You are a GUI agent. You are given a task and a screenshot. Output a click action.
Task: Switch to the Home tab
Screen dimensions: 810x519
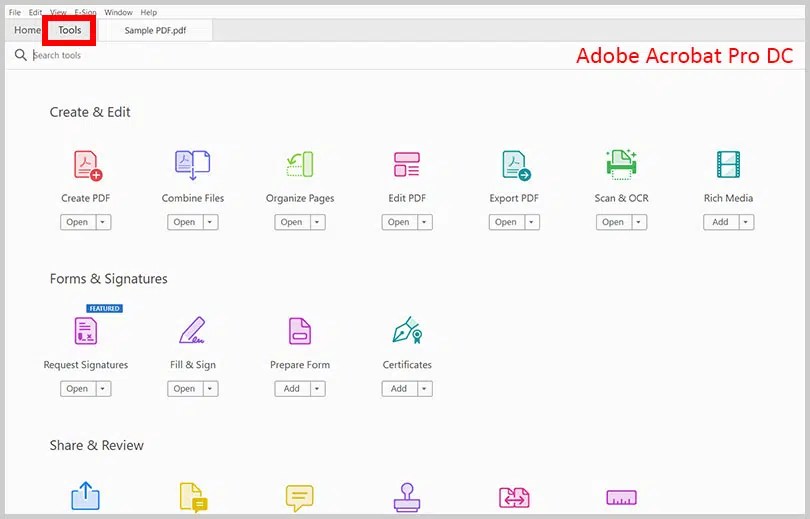[x=27, y=30]
